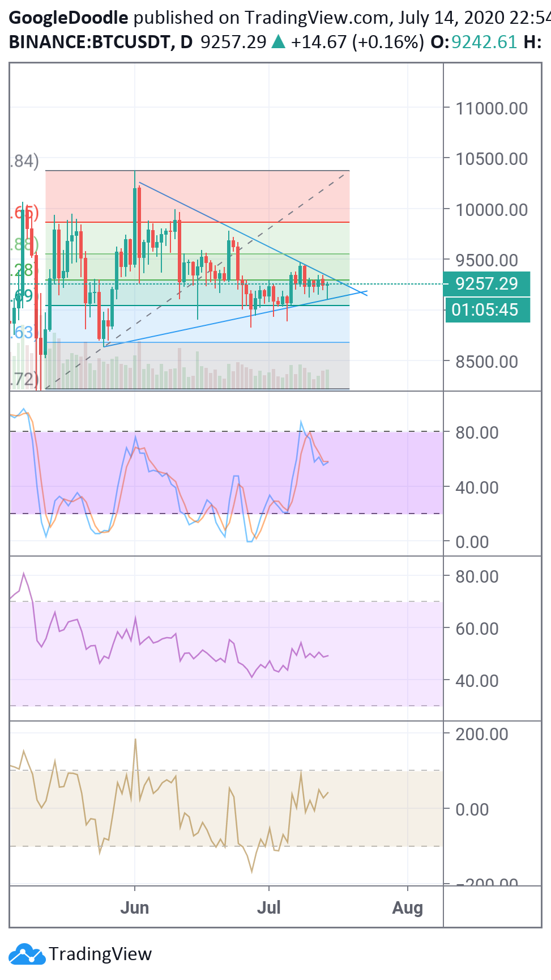This screenshot has height=980, width=551.
Task: Click the TradingView cloud logo icon
Action: [x=27, y=954]
